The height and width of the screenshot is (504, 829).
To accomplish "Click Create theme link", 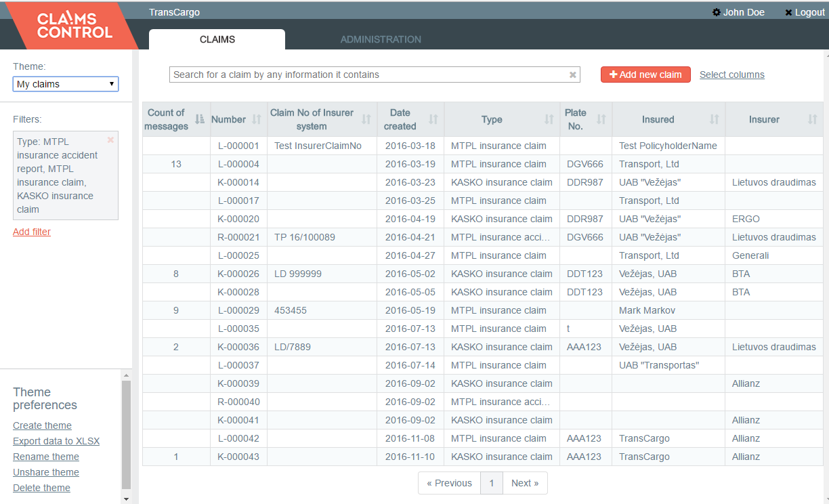I will 42,425.
